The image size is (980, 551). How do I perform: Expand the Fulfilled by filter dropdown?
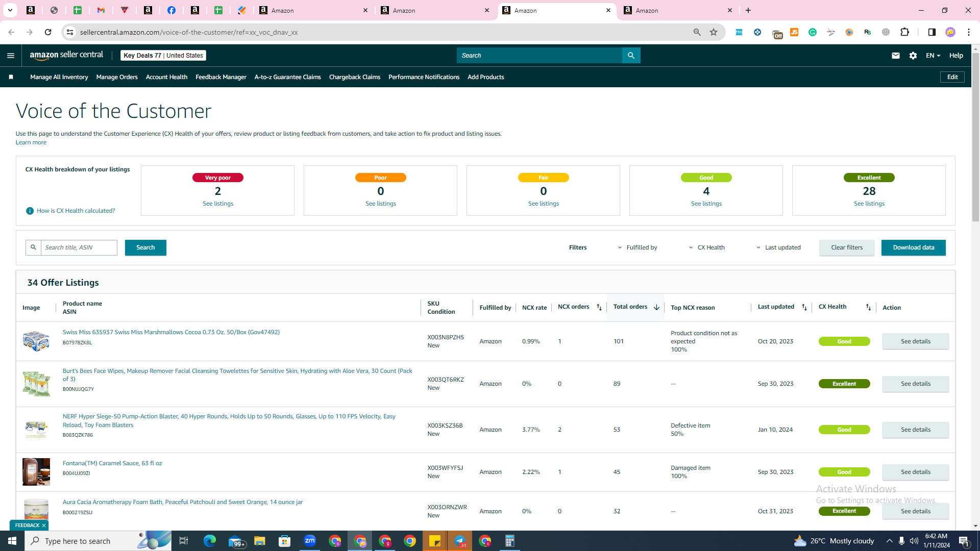click(x=638, y=247)
